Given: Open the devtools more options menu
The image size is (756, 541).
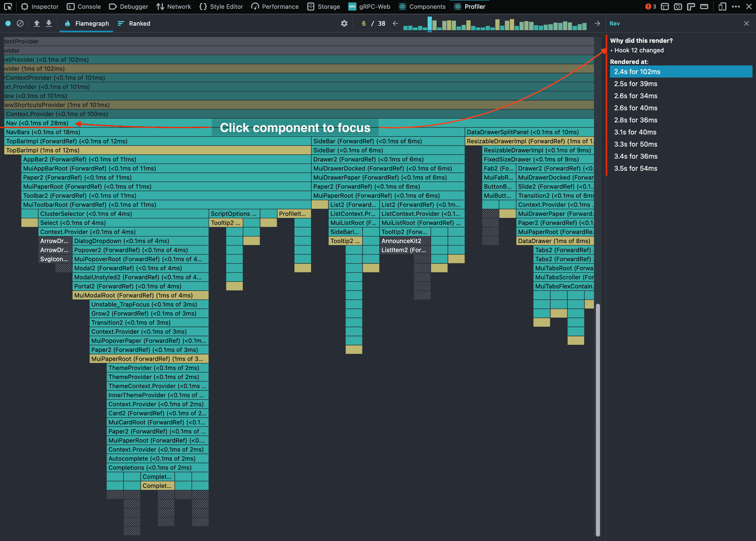Looking at the screenshot, I should pyautogui.click(x=736, y=7).
